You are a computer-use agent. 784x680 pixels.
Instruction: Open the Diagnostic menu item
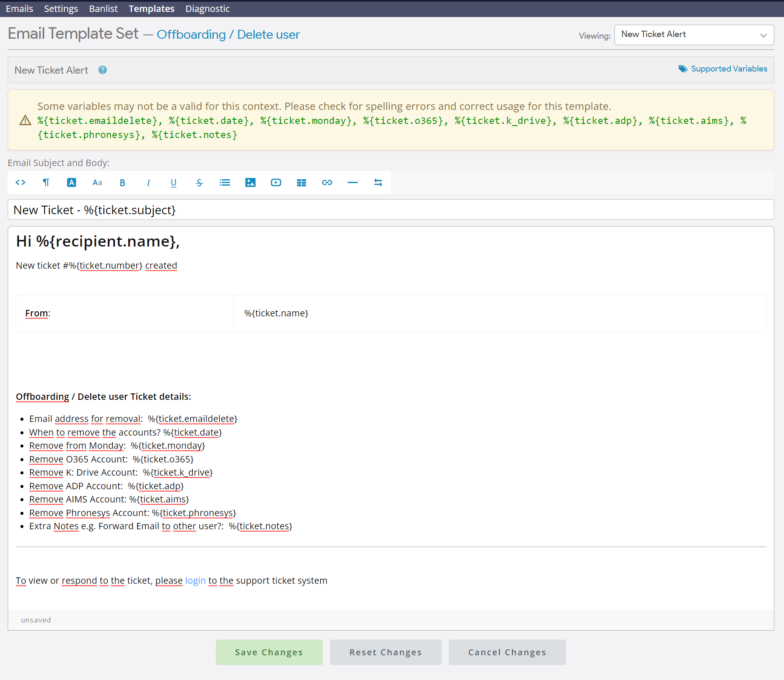(207, 9)
